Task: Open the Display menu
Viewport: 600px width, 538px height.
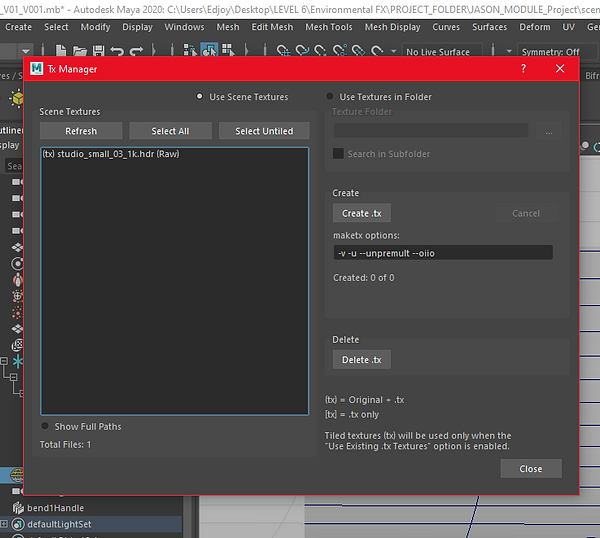Action: (x=137, y=27)
